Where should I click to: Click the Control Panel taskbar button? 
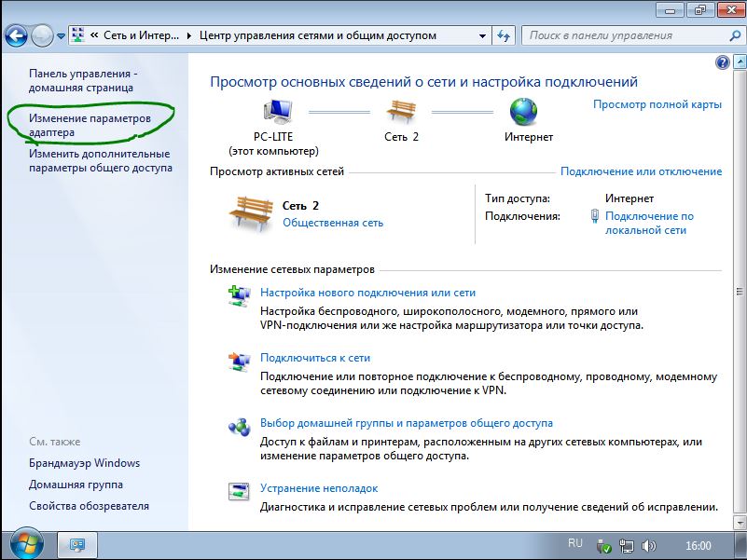coord(77,545)
